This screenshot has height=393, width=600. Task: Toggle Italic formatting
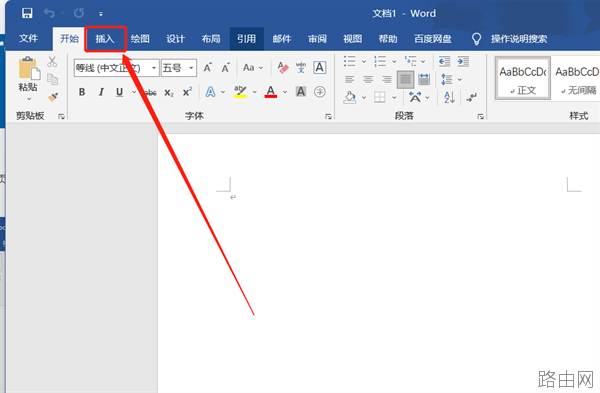101,92
